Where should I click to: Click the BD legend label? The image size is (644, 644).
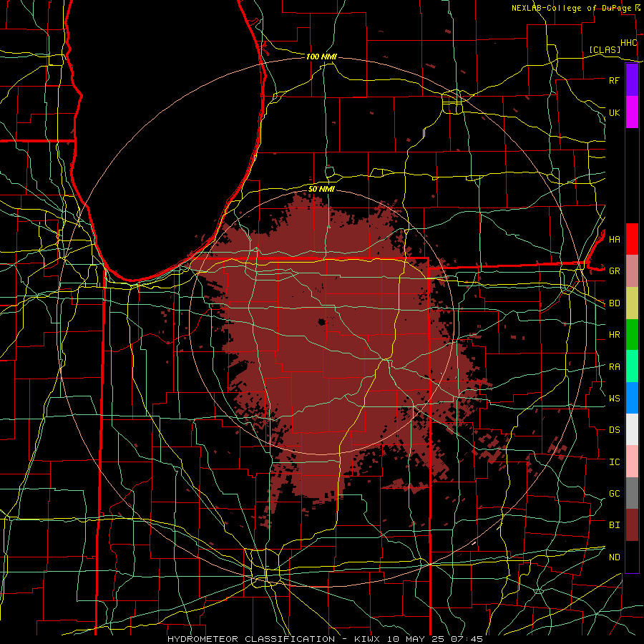pyautogui.click(x=614, y=303)
